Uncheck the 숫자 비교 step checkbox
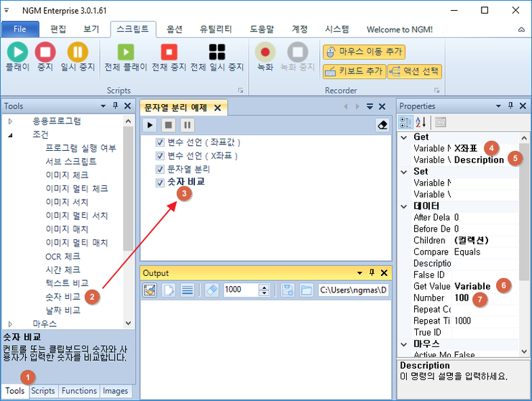Screen dimensions: 532x401 160,183
